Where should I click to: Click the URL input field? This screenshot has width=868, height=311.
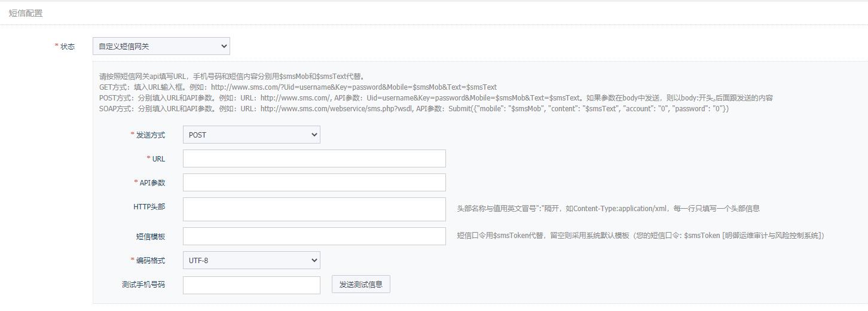pyautogui.click(x=314, y=158)
